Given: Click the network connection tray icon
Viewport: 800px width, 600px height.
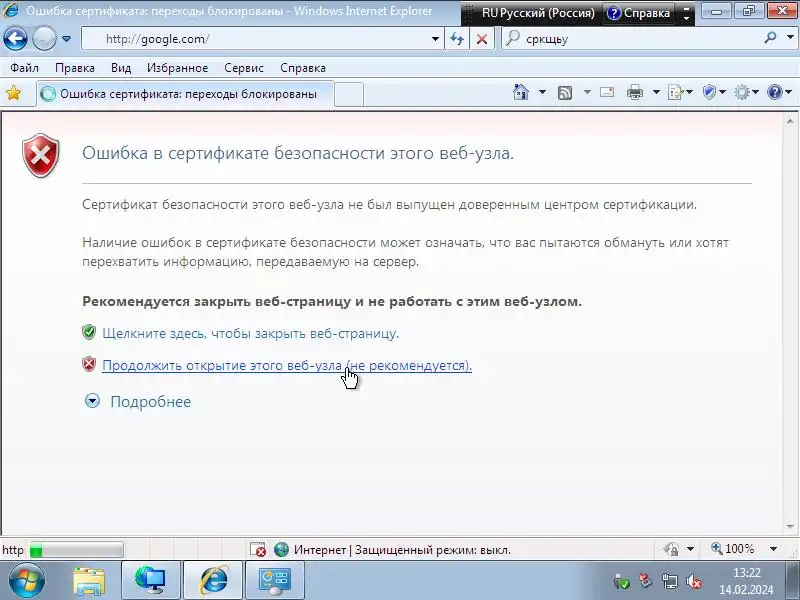Looking at the screenshot, I should pyautogui.click(x=669, y=581).
